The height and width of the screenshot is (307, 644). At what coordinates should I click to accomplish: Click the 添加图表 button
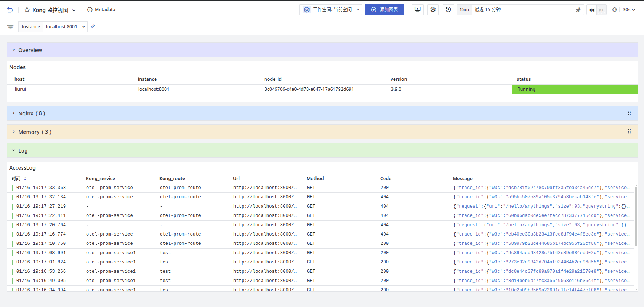[x=384, y=10]
